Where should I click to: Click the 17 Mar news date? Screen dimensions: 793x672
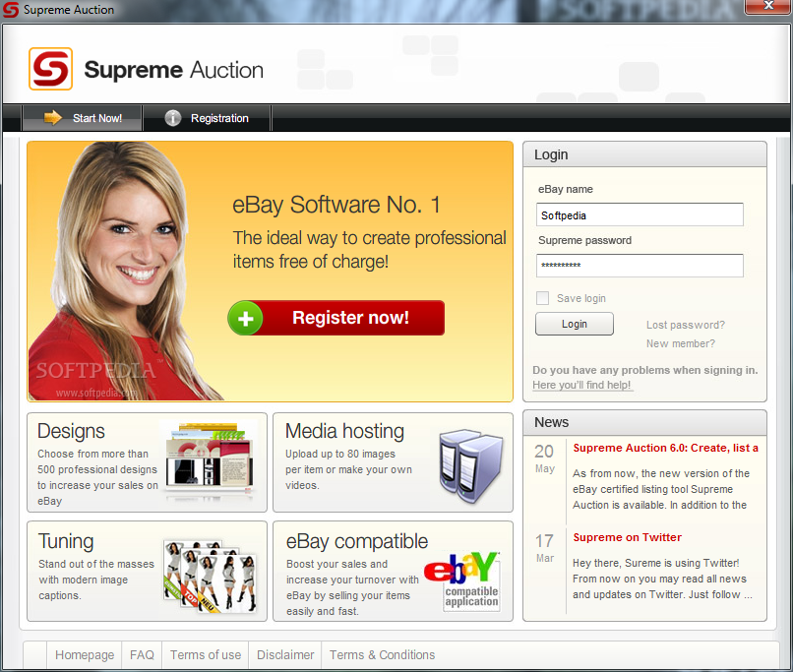[x=545, y=548]
